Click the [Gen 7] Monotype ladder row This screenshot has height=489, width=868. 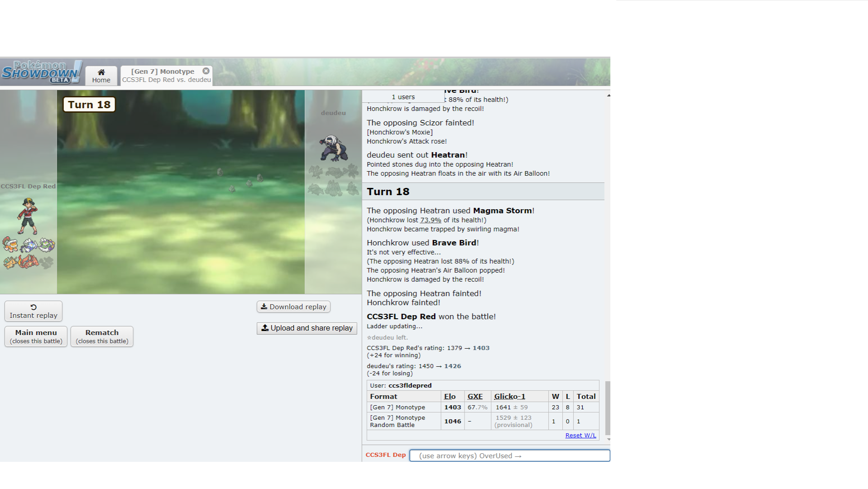click(x=483, y=407)
